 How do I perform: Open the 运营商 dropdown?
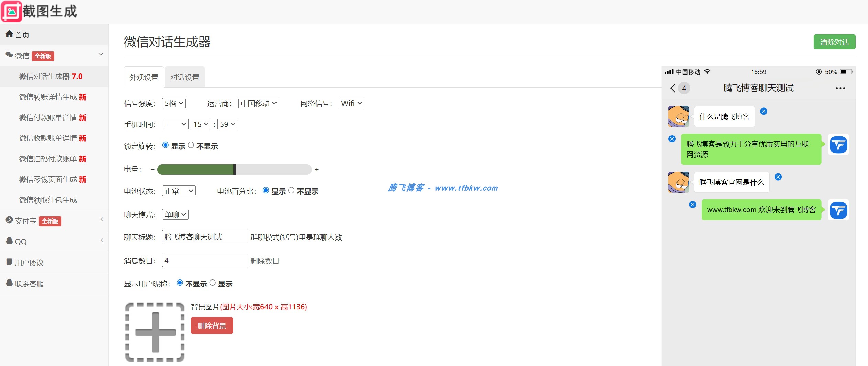(259, 103)
